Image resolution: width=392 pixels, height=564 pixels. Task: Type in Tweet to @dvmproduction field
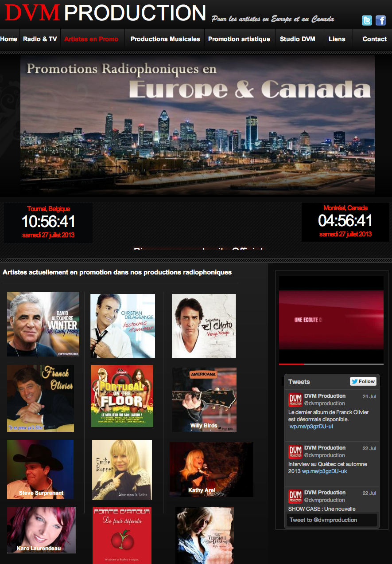(332, 520)
